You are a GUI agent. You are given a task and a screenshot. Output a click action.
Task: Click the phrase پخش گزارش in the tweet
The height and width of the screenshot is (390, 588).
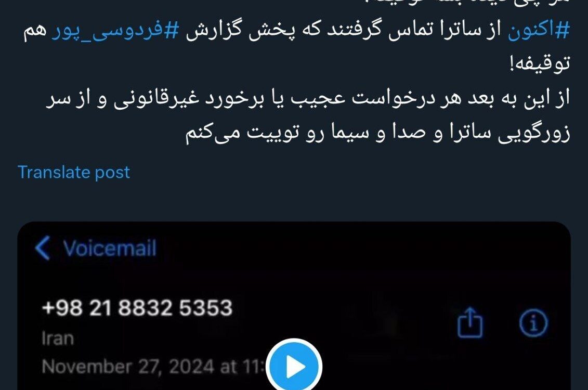coord(241,30)
